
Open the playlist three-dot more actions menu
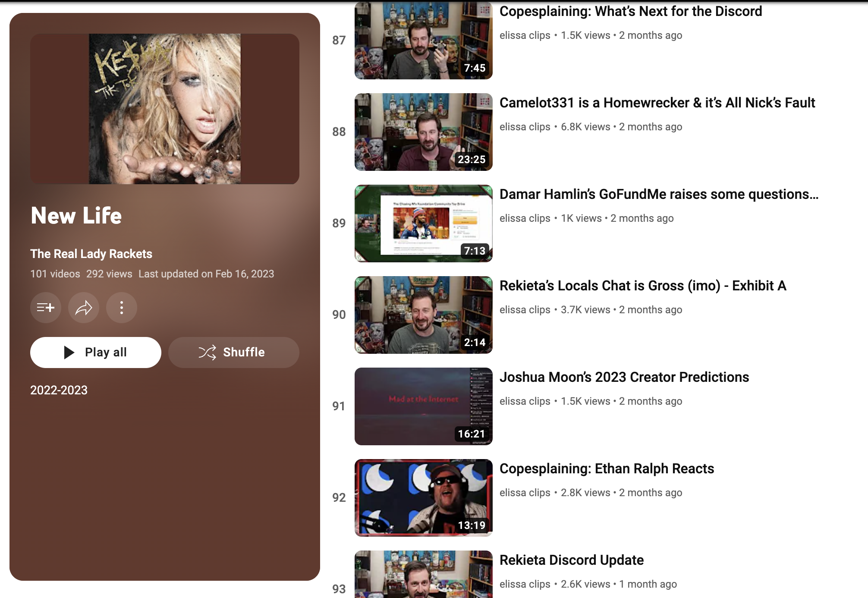coord(122,308)
